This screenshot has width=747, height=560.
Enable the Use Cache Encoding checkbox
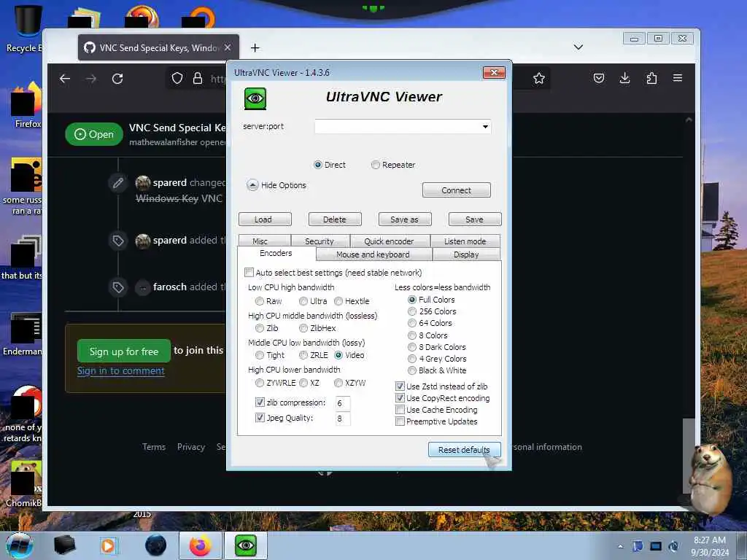click(x=400, y=410)
